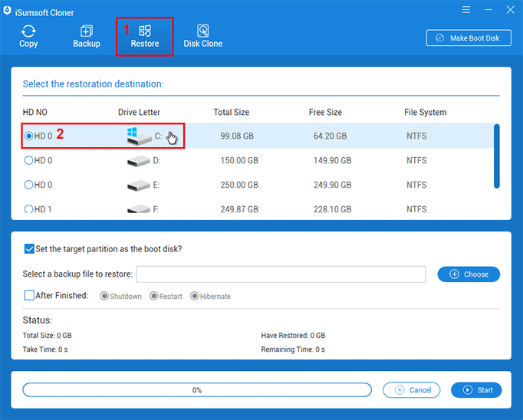Click NTFS in the C: drive row

pyautogui.click(x=416, y=136)
